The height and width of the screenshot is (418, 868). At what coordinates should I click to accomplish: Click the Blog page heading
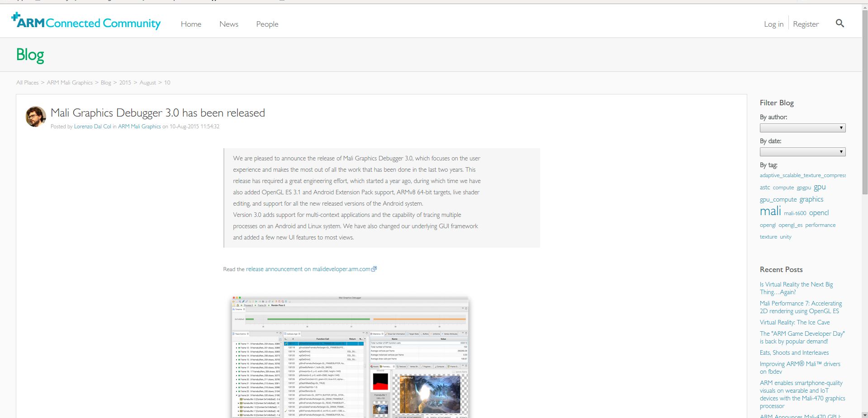(30, 55)
